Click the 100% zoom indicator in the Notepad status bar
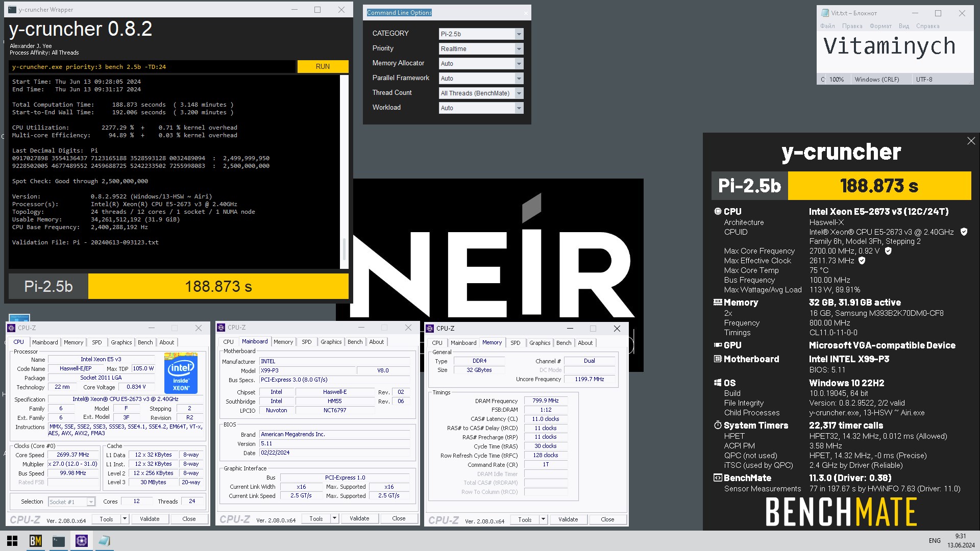This screenshot has height=551, width=980. pos(837,80)
